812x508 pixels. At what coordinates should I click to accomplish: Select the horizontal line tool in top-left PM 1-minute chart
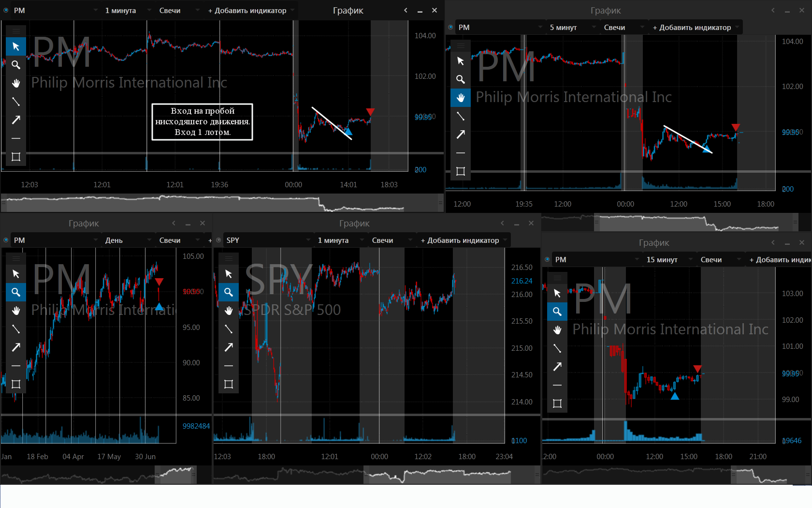pyautogui.click(x=16, y=138)
